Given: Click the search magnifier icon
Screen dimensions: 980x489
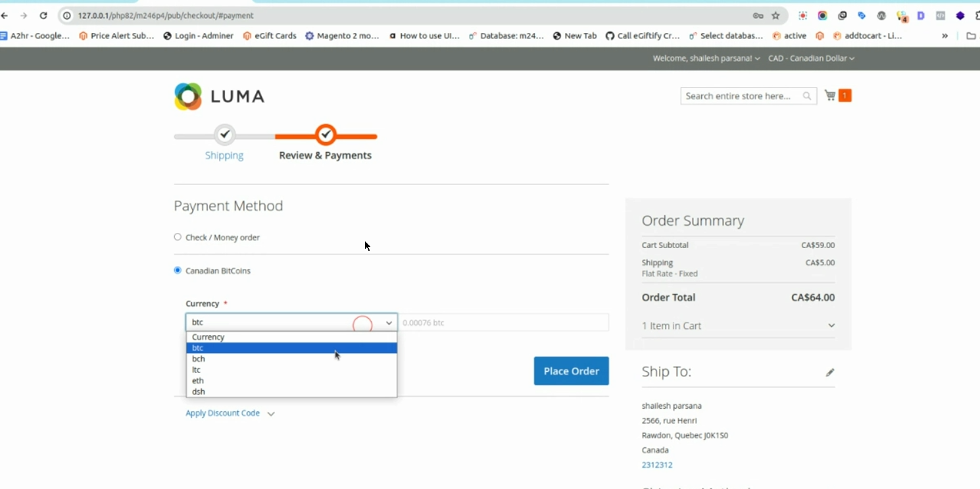Looking at the screenshot, I should point(807,96).
